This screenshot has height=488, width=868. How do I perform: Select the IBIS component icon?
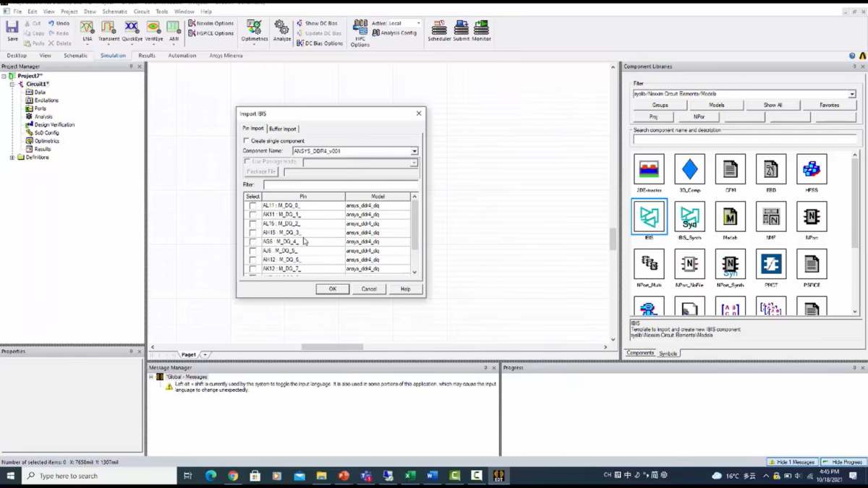649,216
